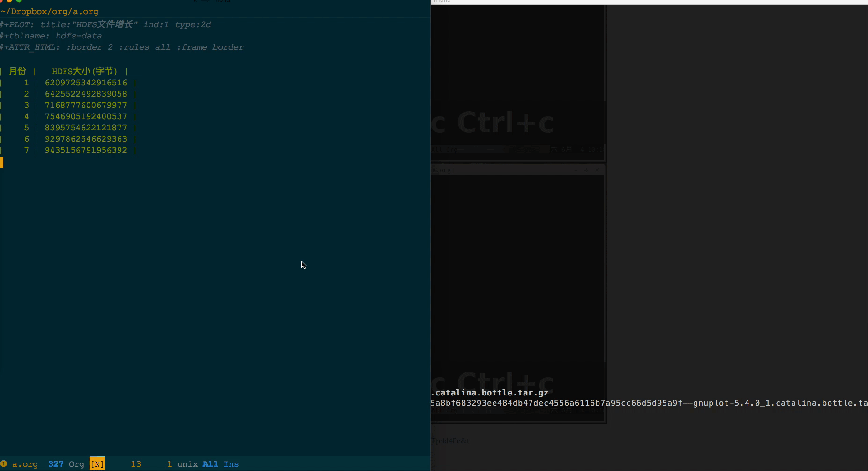Viewport: 868px width, 471px height.
Task: Click .catalina.bottle.tar.gz text in terminal
Action: click(x=489, y=393)
